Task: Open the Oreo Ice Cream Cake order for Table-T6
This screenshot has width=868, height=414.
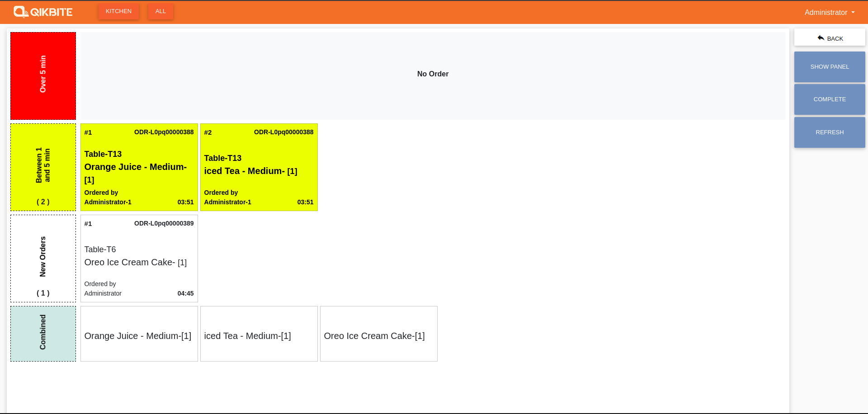Action: (x=139, y=259)
